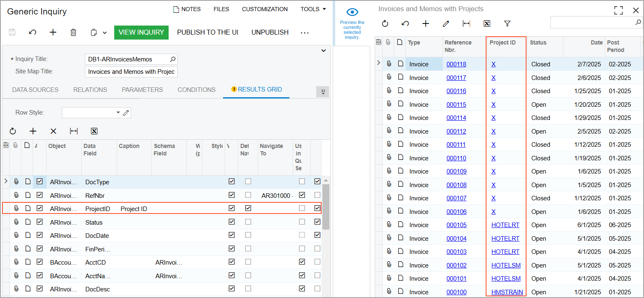
Task: Click the Save disk icon in main toolbar
Action: click(x=12, y=33)
